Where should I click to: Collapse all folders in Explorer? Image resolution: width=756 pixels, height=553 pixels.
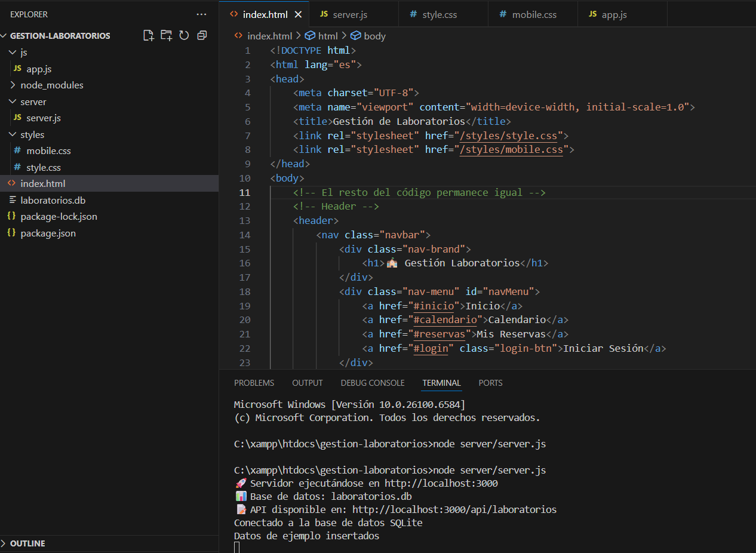[202, 35]
